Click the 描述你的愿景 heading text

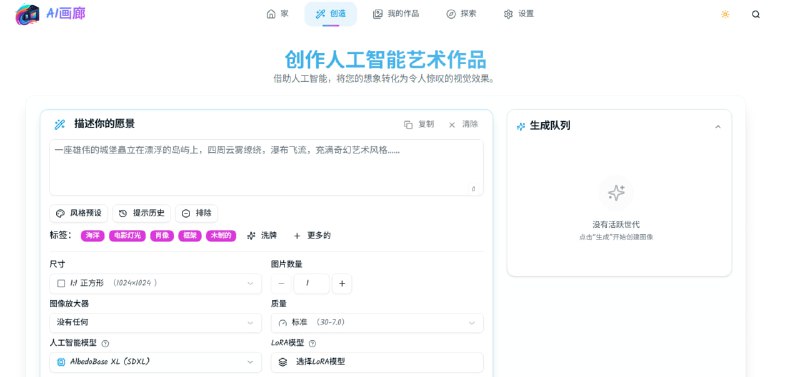[105, 124]
